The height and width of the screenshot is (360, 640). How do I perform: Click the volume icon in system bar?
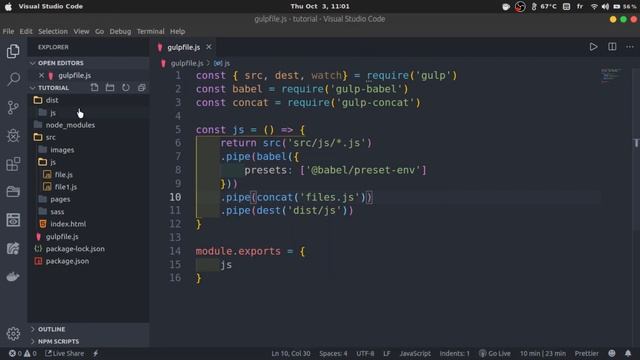pyautogui.click(x=605, y=7)
